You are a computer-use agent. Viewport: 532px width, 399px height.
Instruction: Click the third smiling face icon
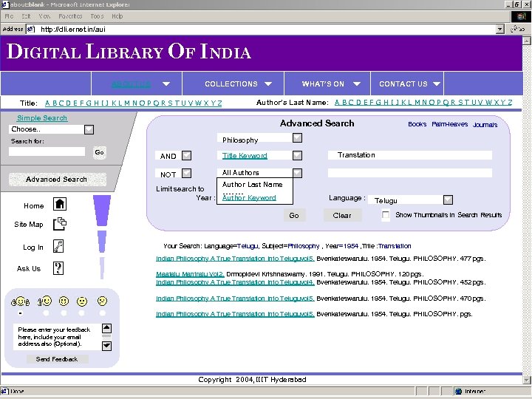(64, 301)
